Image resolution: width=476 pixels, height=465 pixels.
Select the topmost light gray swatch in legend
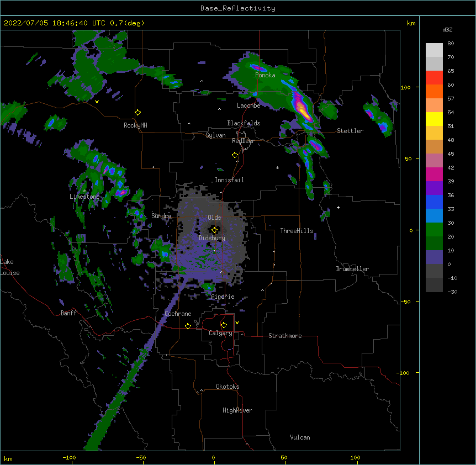click(434, 50)
